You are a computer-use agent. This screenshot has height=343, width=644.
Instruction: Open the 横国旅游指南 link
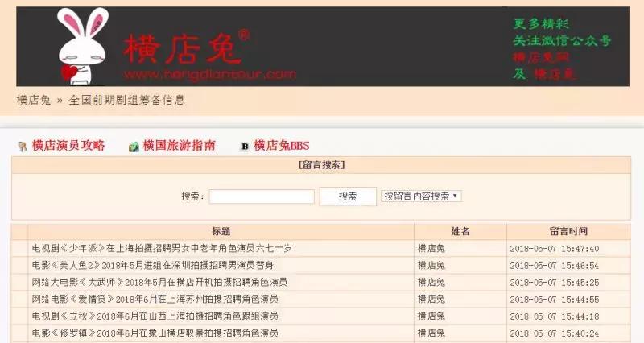(x=179, y=146)
